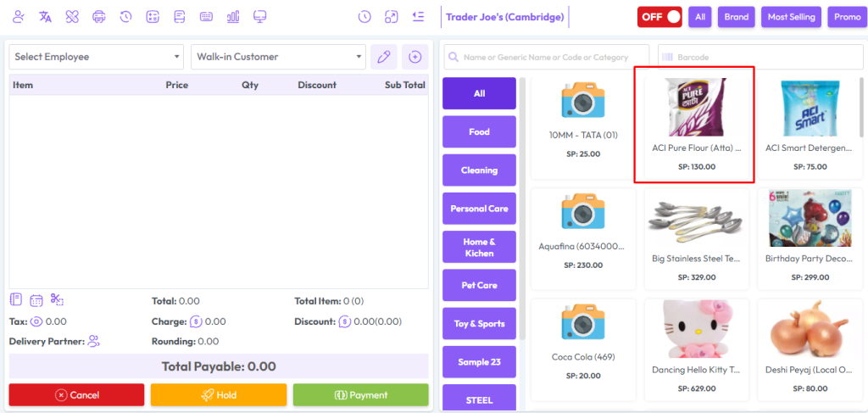868x413 pixels.
Task: Click the Total Payable: 0.00 bar
Action: pos(219,366)
